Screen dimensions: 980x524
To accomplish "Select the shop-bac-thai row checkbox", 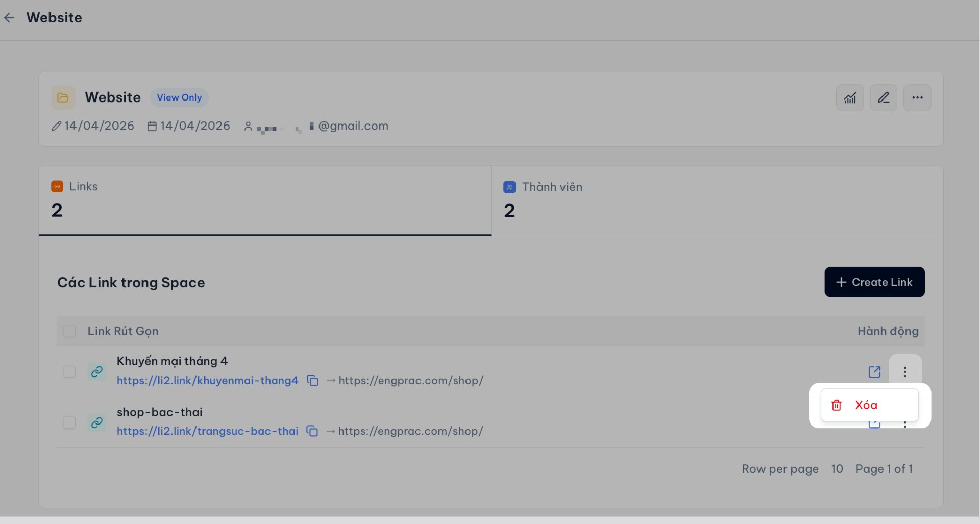I will [x=69, y=423].
